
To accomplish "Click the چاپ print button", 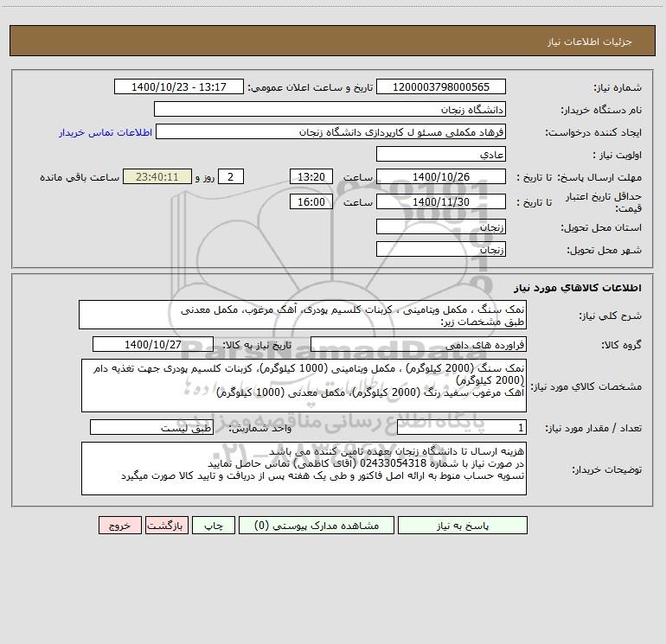I will tap(214, 526).
